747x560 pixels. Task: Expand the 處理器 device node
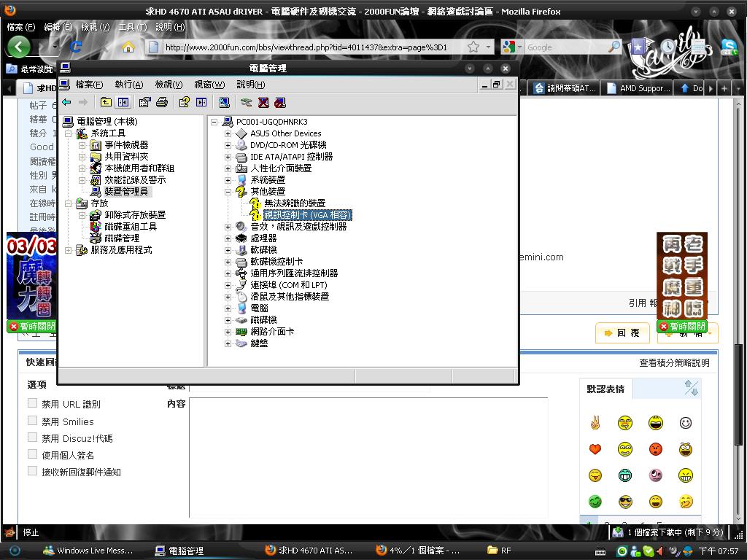(x=228, y=238)
